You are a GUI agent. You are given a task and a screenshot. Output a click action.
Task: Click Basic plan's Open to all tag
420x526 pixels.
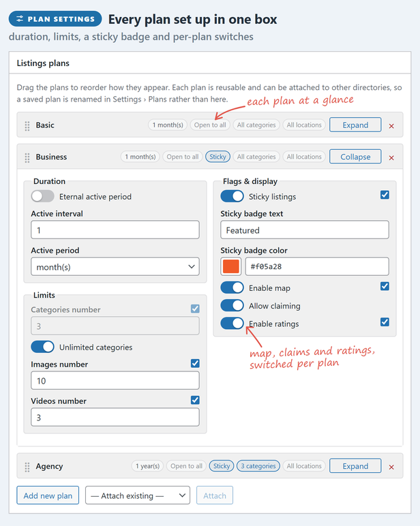pyautogui.click(x=210, y=125)
